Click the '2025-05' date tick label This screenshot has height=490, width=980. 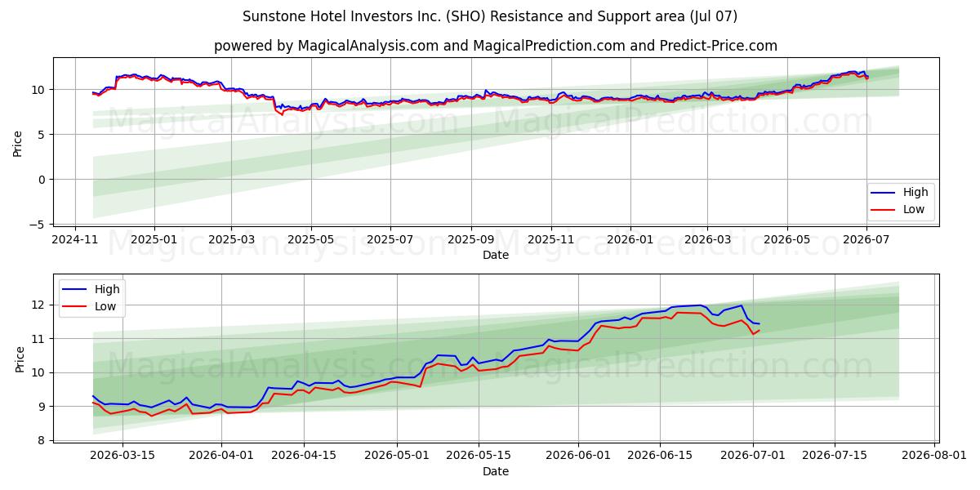[x=310, y=239]
